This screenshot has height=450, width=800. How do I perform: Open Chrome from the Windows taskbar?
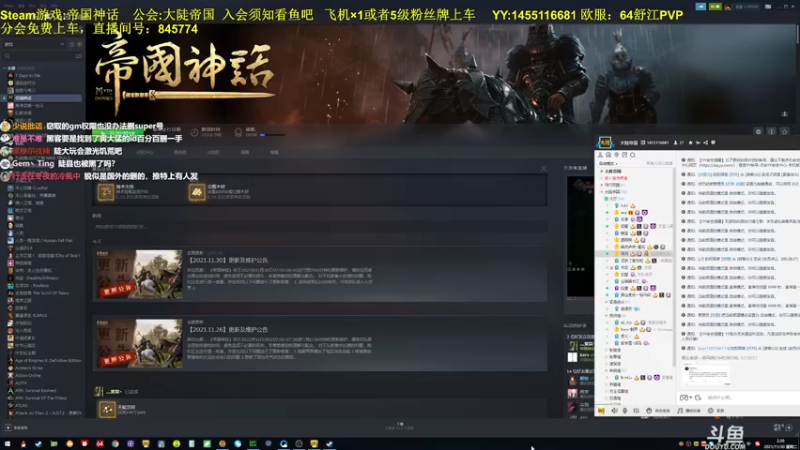[x=115, y=444]
